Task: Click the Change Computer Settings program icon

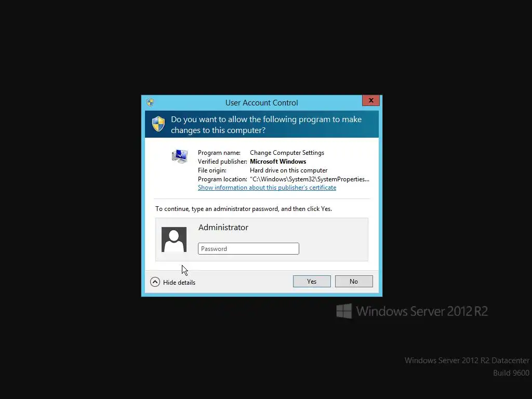Action: point(180,156)
